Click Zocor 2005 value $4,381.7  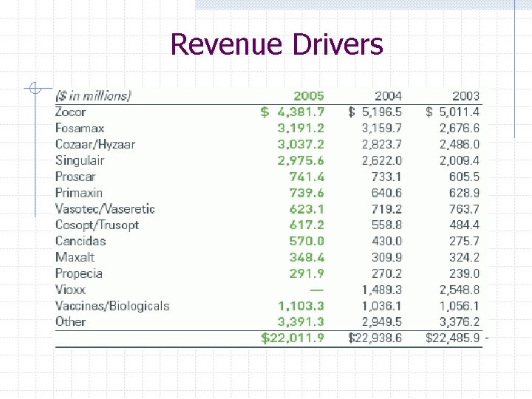click(293, 112)
